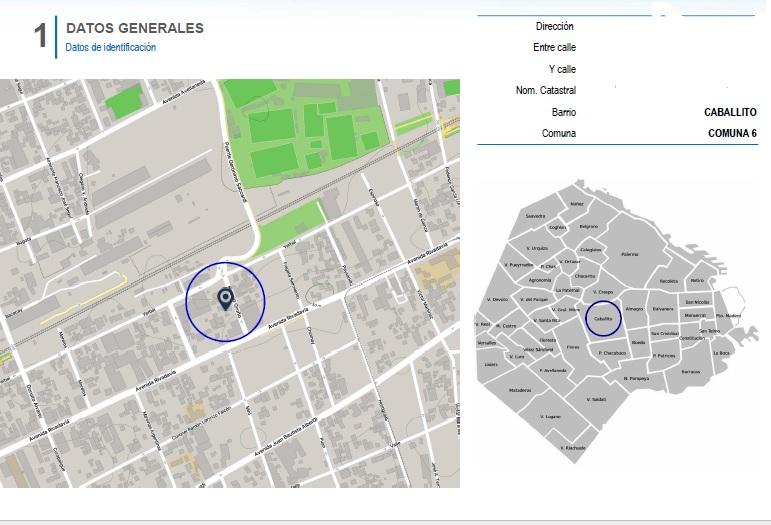Click the 'Entre calle' field label
This screenshot has width=771, height=525.
554,47
